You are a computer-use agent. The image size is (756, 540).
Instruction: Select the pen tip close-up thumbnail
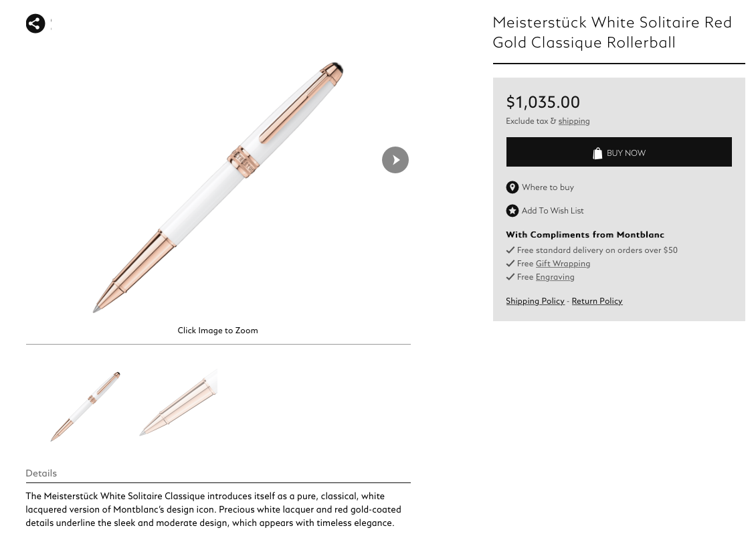pyautogui.click(x=178, y=403)
